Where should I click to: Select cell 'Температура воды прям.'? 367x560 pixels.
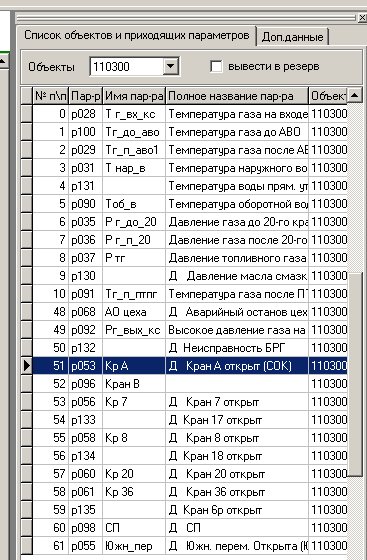(237, 186)
